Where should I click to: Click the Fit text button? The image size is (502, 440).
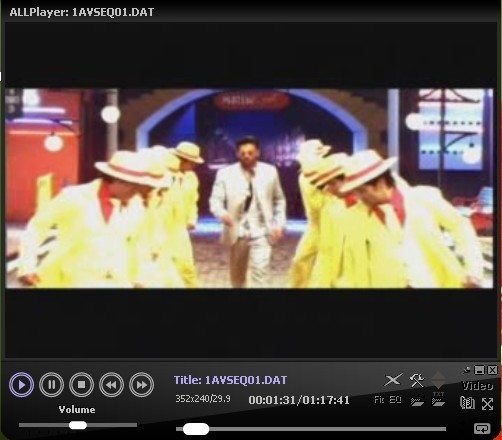(379, 400)
